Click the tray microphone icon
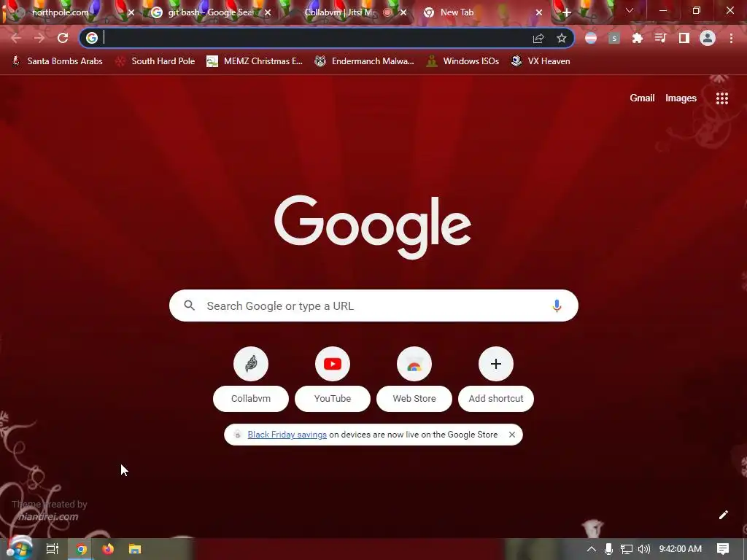 tap(608, 549)
